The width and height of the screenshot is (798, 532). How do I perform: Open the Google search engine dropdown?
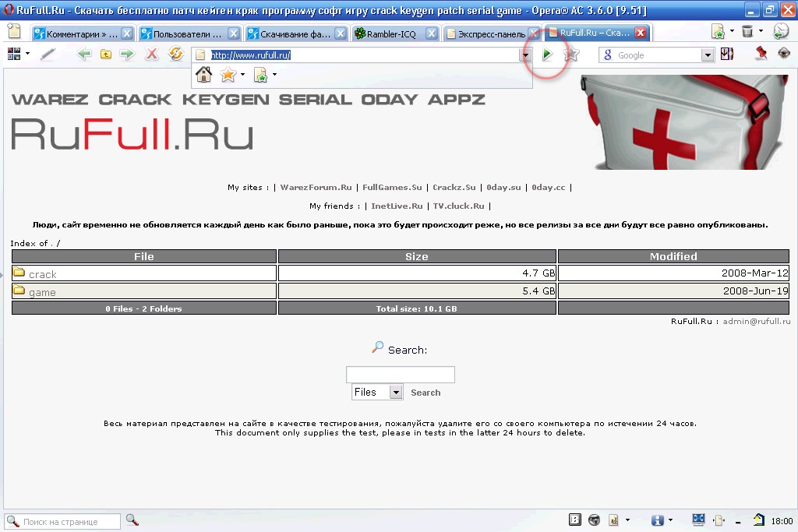708,55
